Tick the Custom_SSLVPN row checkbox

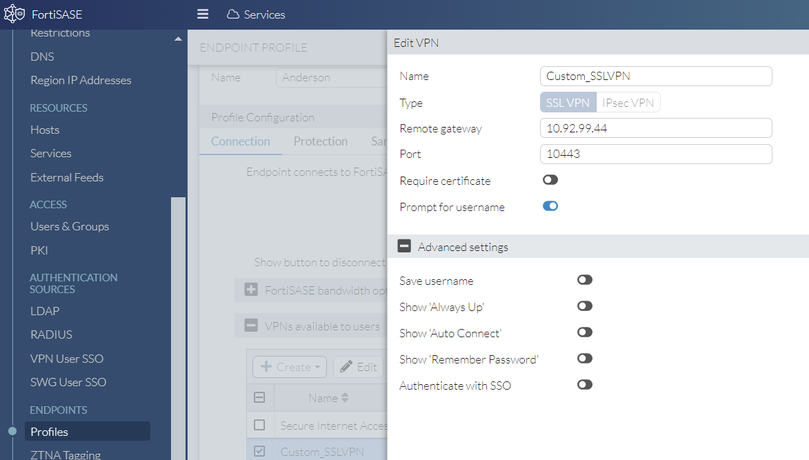point(260,452)
